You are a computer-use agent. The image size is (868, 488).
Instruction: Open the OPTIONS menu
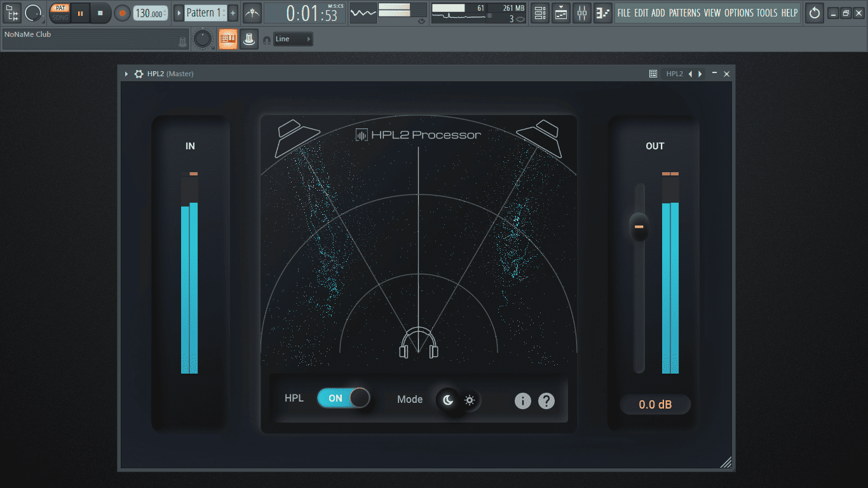(x=738, y=13)
